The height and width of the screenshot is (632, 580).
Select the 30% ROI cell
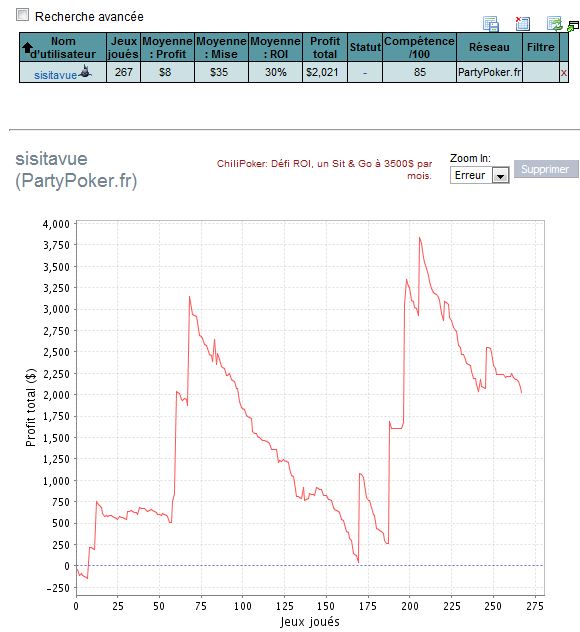point(275,72)
